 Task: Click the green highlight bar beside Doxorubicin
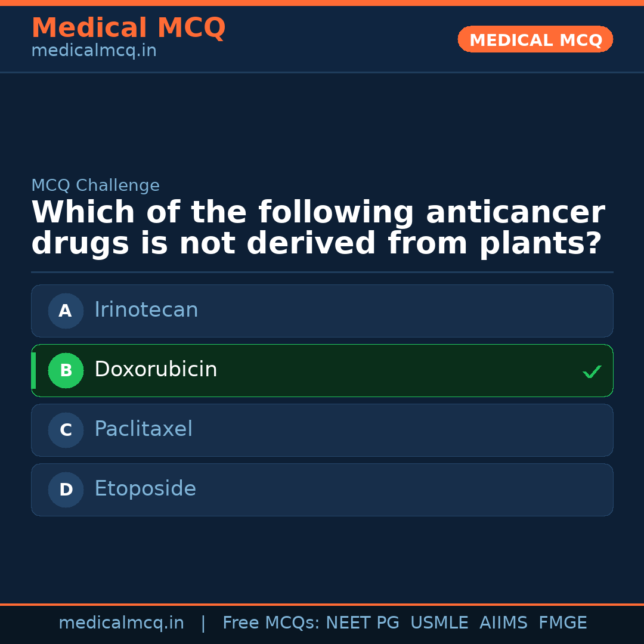tap(33, 370)
